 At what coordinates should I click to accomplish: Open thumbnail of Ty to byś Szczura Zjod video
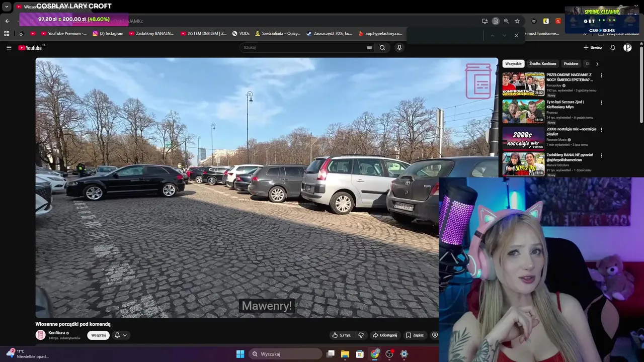[x=523, y=111]
